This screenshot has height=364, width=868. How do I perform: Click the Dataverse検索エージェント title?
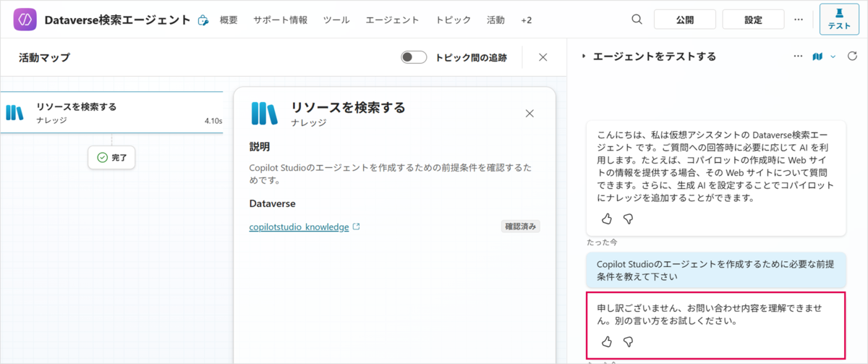coord(118,20)
